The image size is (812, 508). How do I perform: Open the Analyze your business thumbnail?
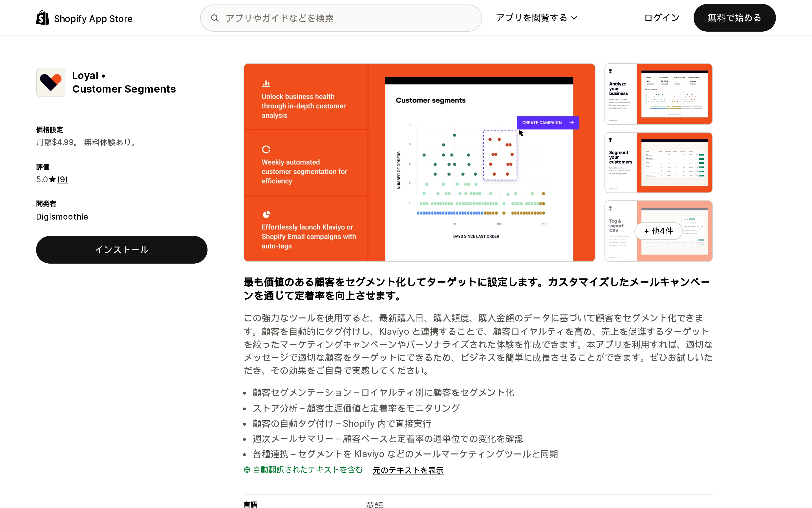(x=658, y=94)
